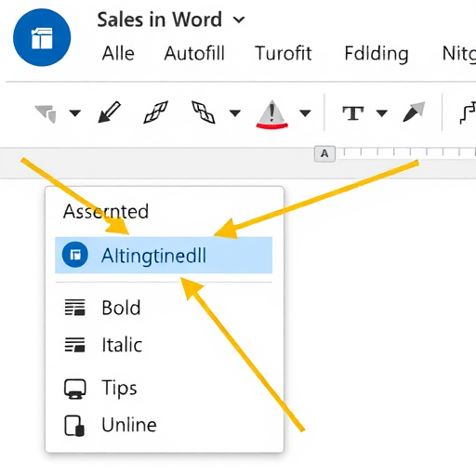476x476 pixels.
Task: Click the lines icon next to Italic
Action: coord(74,345)
